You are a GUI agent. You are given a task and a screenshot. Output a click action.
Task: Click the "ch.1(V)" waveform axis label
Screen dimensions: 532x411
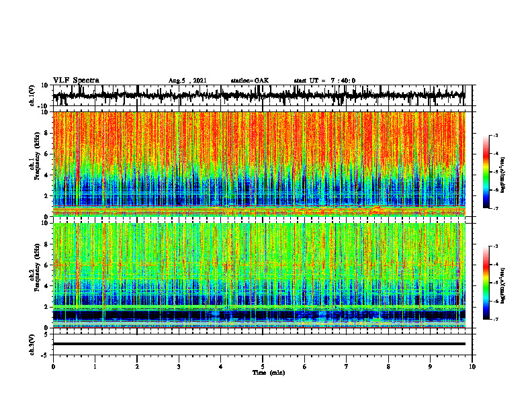pyautogui.click(x=32, y=95)
